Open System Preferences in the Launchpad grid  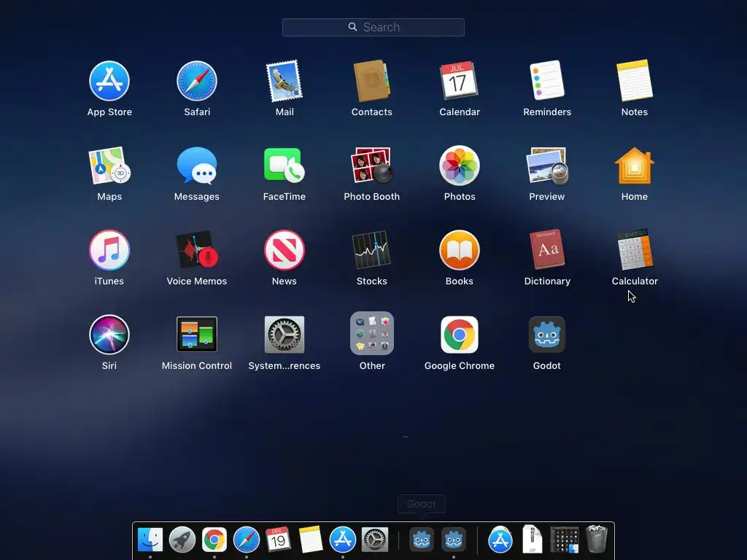[285, 334]
